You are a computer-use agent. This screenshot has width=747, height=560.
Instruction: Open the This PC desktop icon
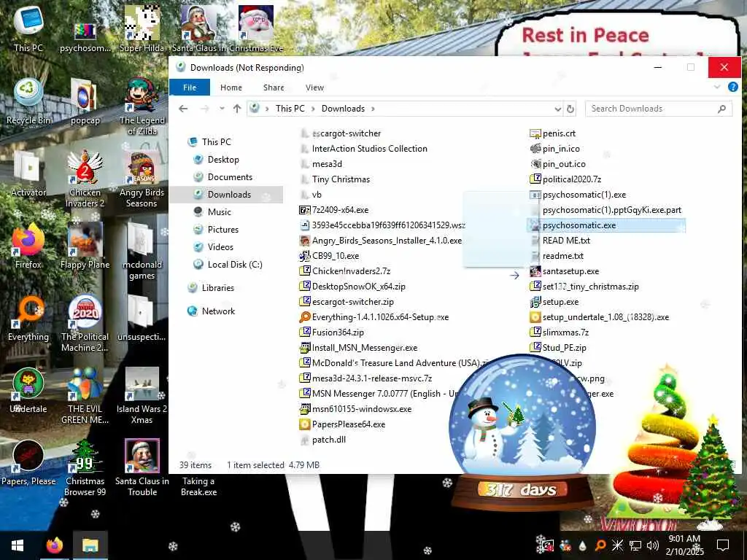(x=28, y=28)
